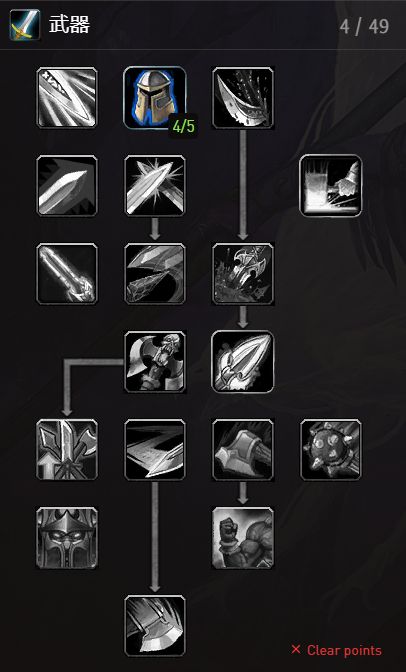The width and height of the screenshot is (406, 672).
Task: Click the spiked mace talent icon
Action: click(x=331, y=450)
